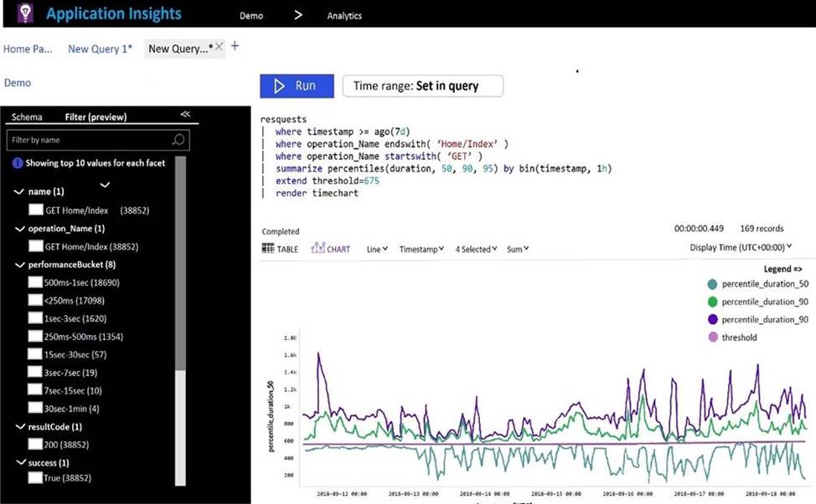816x504 pixels.
Task: Click the threshold legend color swatch
Action: click(712, 337)
